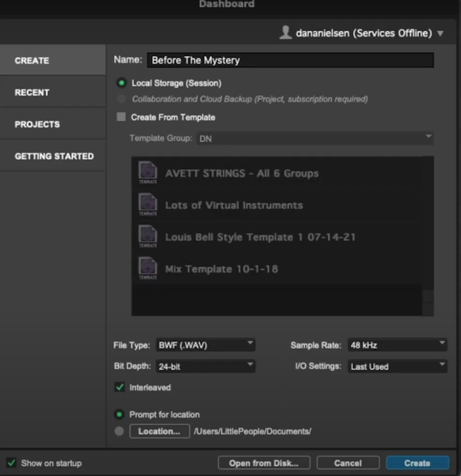Viewport: 461px width, 476px height.
Task: Click the AVETT STRINGS template file icon
Action: click(x=148, y=172)
